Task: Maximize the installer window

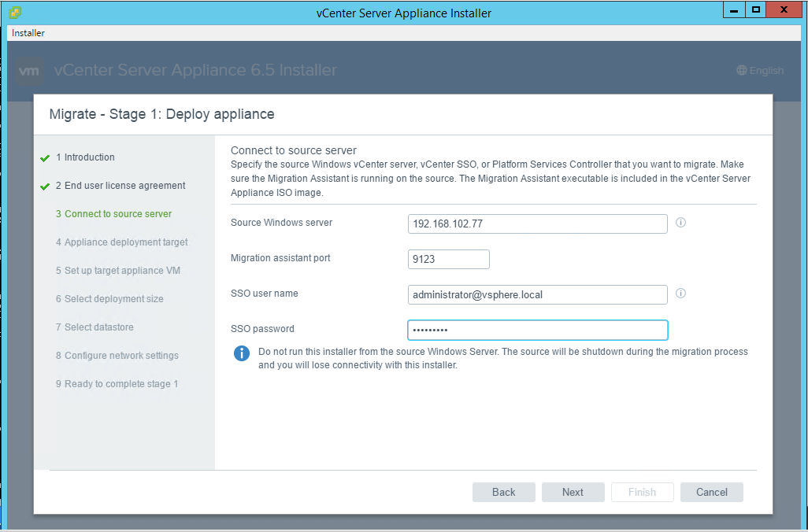Action: click(755, 9)
